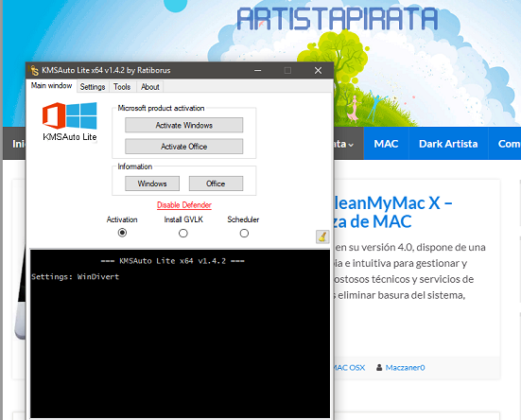Select the Install GVLK radio button
Image resolution: width=521 pixels, height=420 pixels.
(x=183, y=234)
